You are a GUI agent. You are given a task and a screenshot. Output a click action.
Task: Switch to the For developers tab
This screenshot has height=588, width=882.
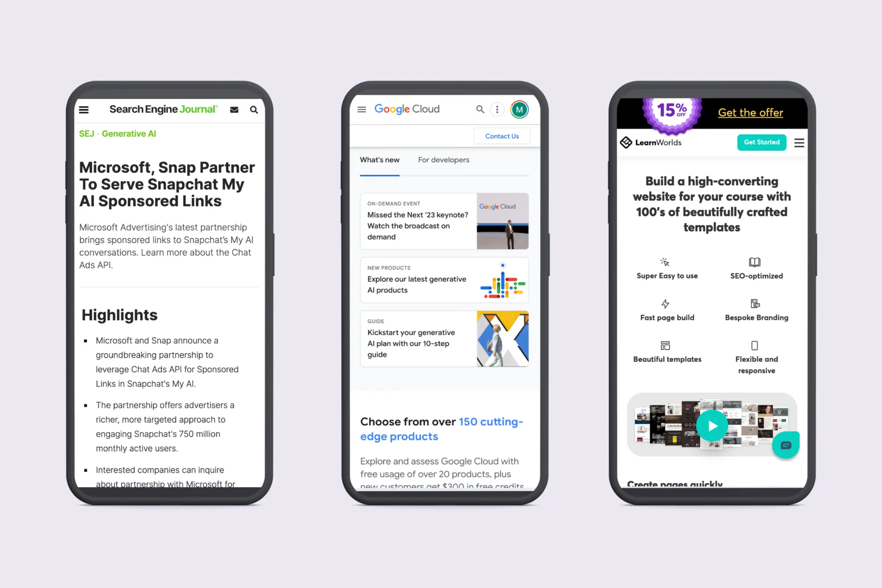click(444, 159)
